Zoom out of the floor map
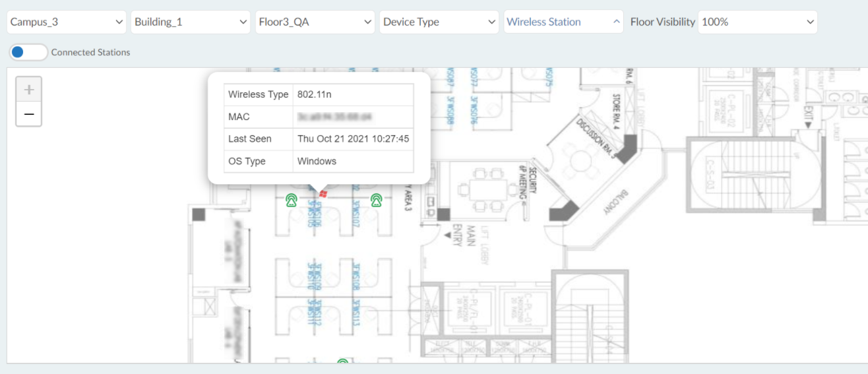The image size is (868, 374). click(x=29, y=114)
